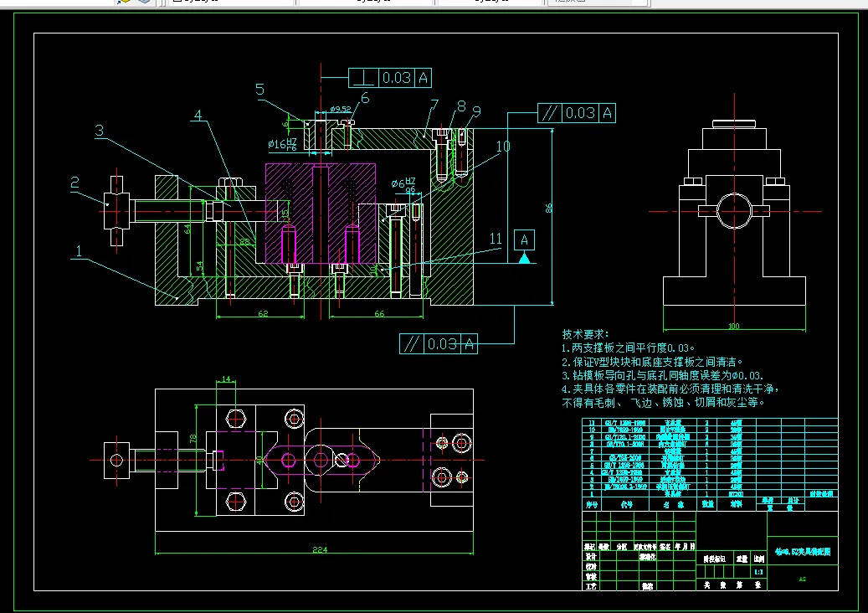Click the lower parallelism 0.03 A frame

click(439, 344)
